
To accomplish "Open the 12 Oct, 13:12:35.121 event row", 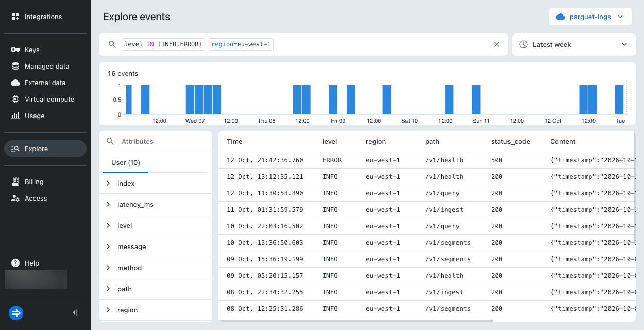I will [x=427, y=177].
